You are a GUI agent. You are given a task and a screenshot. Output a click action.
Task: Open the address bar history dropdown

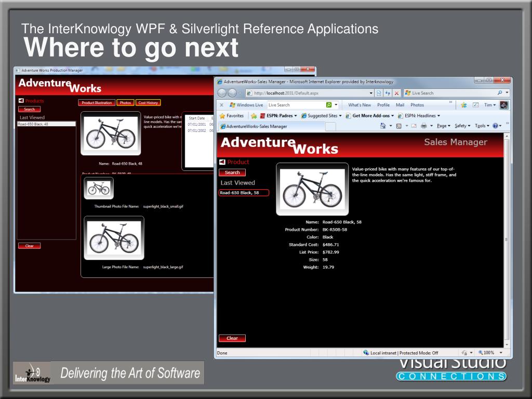[371, 93]
